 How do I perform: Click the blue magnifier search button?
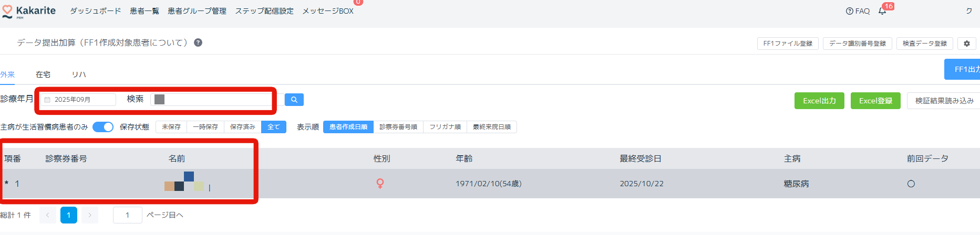tap(294, 100)
